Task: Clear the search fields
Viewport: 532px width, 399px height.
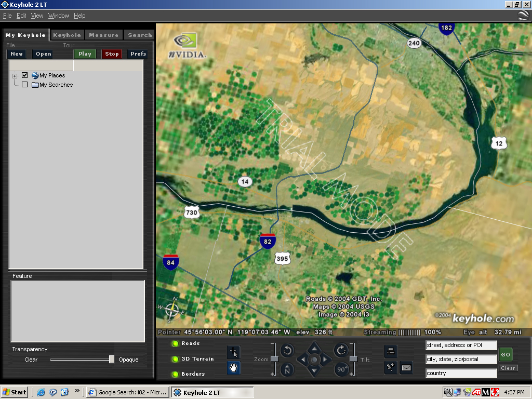Action: tap(508, 368)
